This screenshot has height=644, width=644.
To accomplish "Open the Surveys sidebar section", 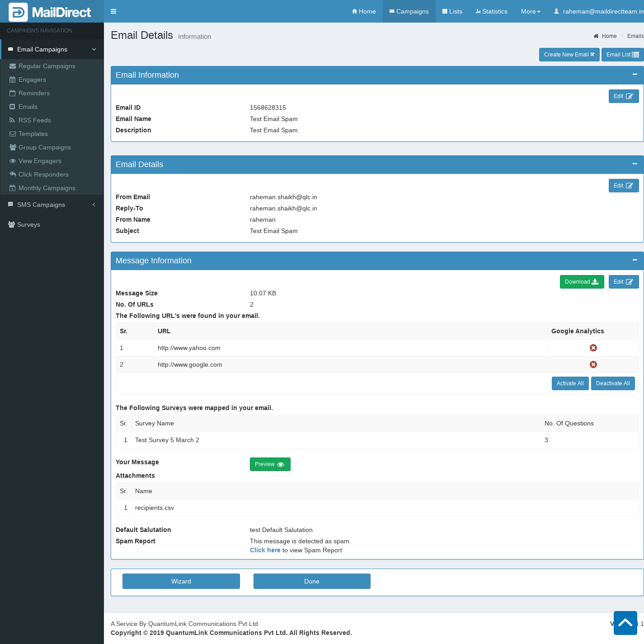I will point(28,224).
